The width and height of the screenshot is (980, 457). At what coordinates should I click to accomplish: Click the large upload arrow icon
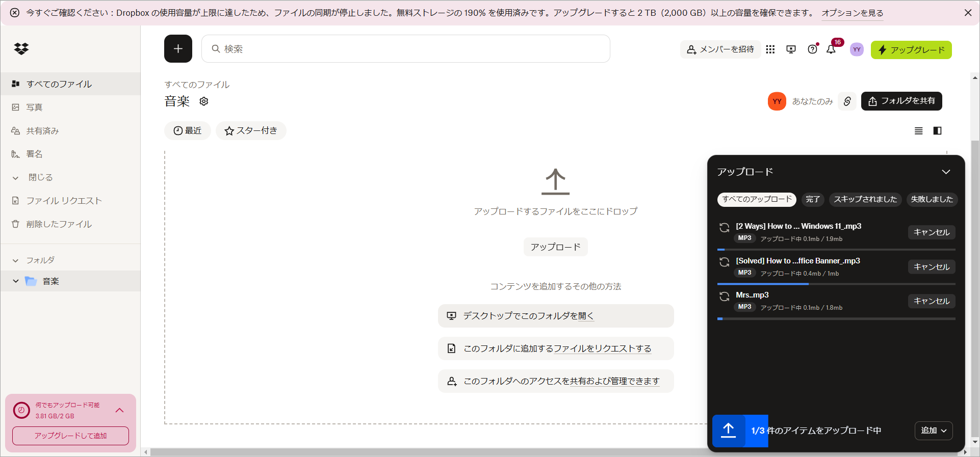pyautogui.click(x=555, y=181)
